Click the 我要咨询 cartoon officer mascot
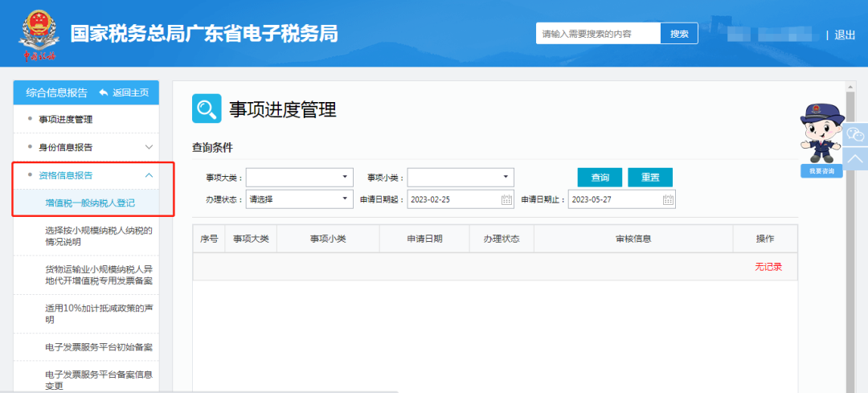 coord(821,140)
